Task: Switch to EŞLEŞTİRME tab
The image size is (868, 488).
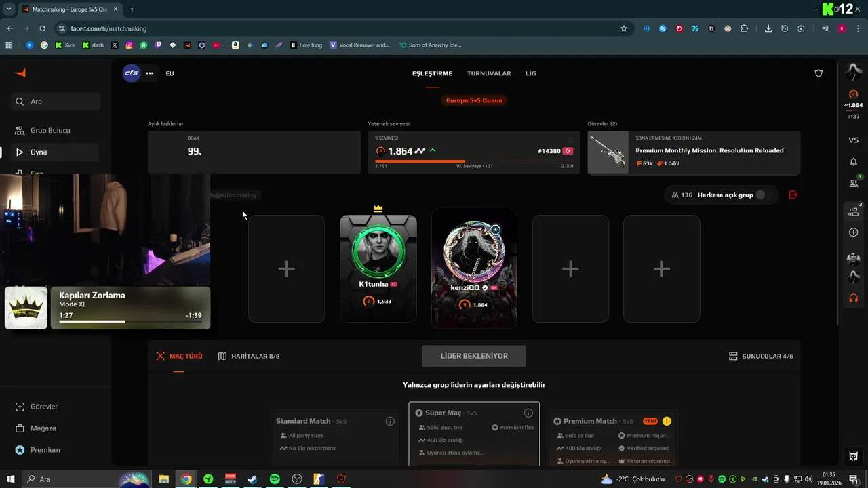Action: (432, 73)
